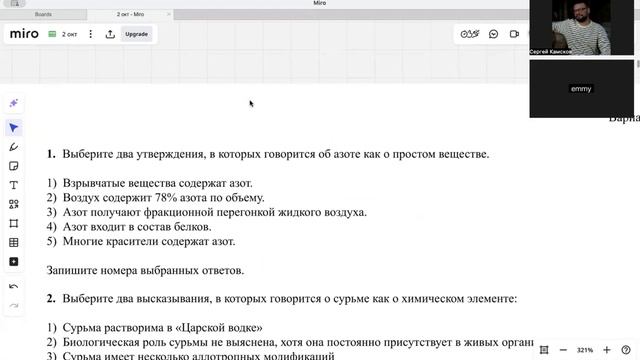Click 'Воздух содержит 78% азота по объему.'

tap(164, 198)
